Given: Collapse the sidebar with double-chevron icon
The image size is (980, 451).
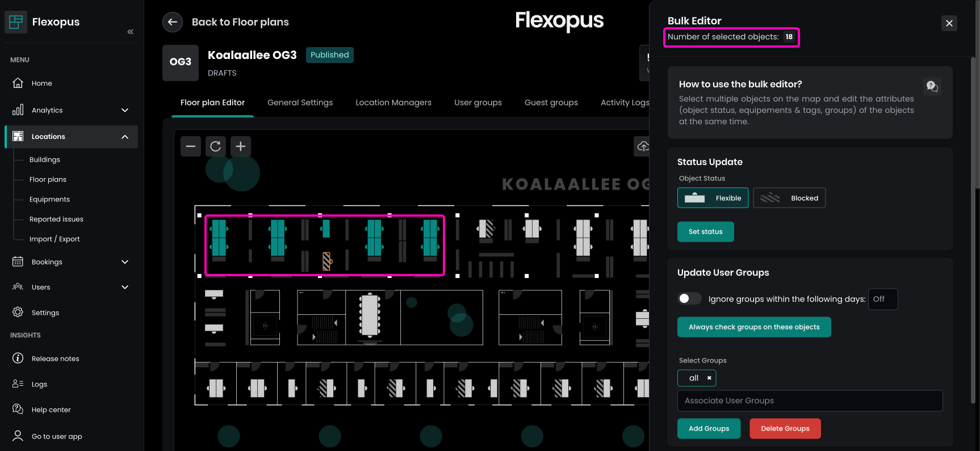Looking at the screenshot, I should [x=130, y=32].
